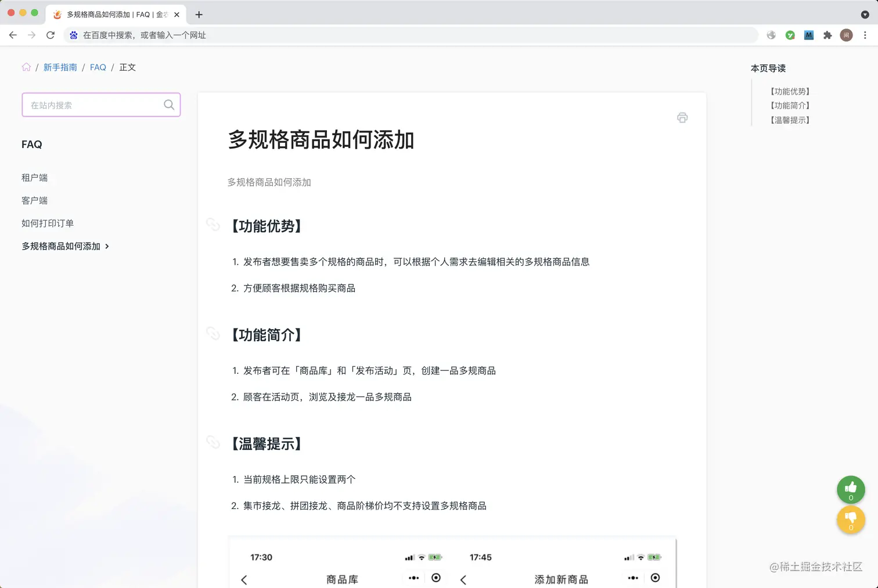Click the line starting 发布者想要售卖多个规格的商品时
Image resolution: width=878 pixels, height=588 pixels.
416,262
